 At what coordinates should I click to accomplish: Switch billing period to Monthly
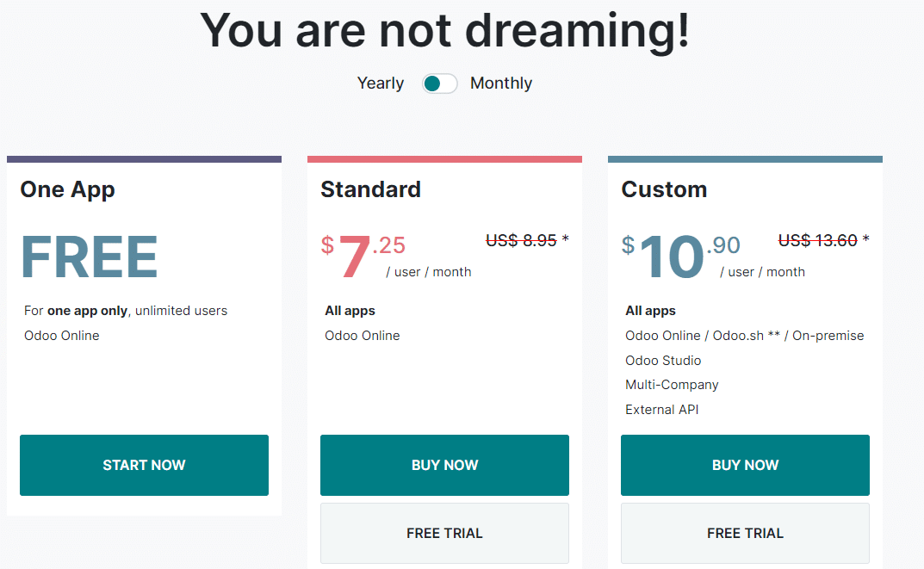501,83
